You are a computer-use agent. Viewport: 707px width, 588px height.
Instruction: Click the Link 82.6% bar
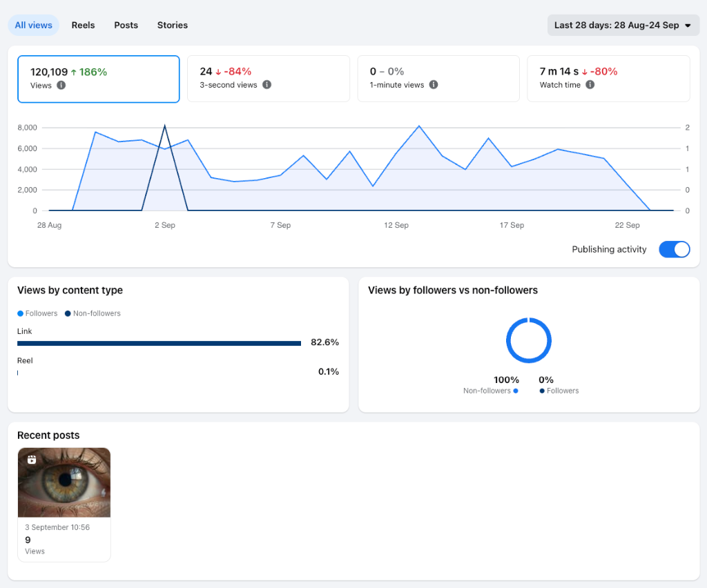(x=159, y=343)
